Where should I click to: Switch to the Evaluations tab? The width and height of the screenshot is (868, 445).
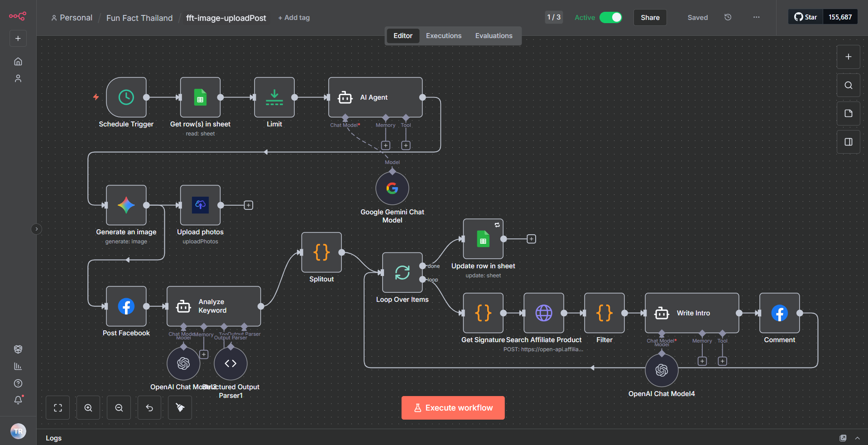tap(494, 36)
